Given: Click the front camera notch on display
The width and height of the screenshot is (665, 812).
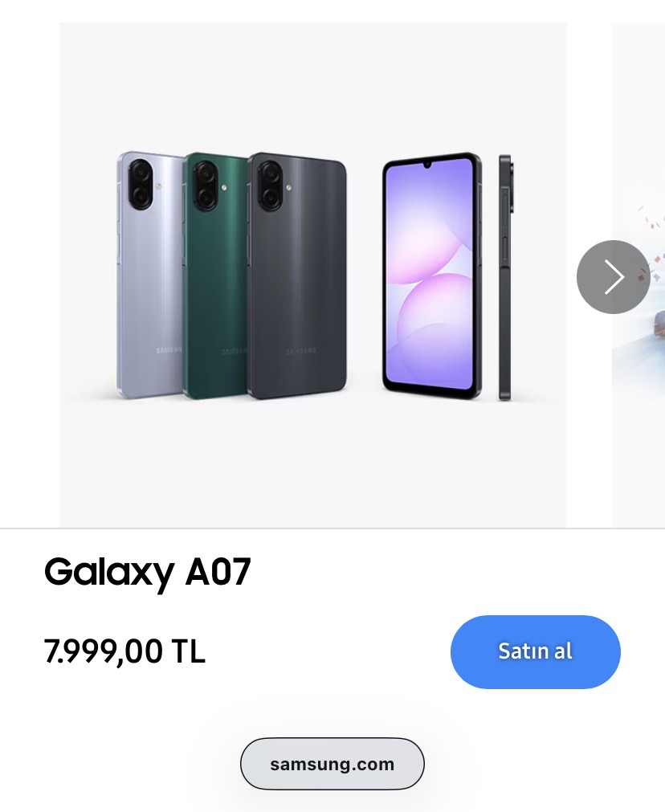Looking at the screenshot, I should click(427, 165).
